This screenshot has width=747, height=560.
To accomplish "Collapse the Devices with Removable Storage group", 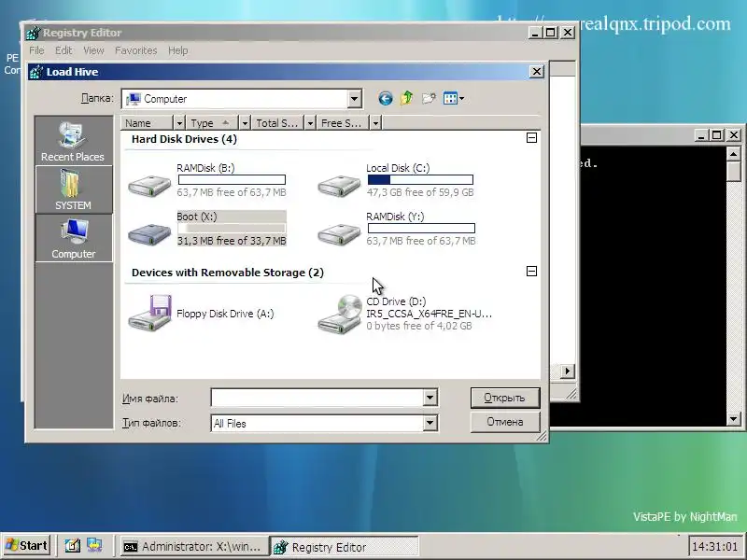I will point(531,271).
